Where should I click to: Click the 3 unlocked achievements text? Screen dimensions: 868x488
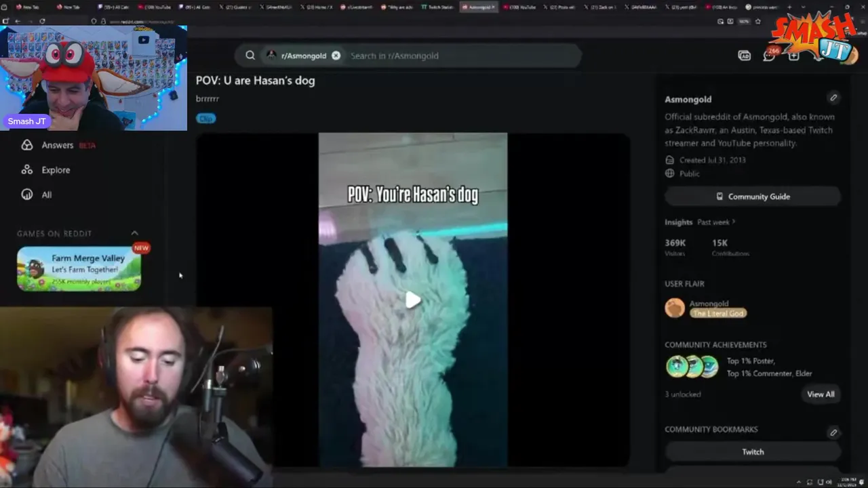tap(682, 394)
